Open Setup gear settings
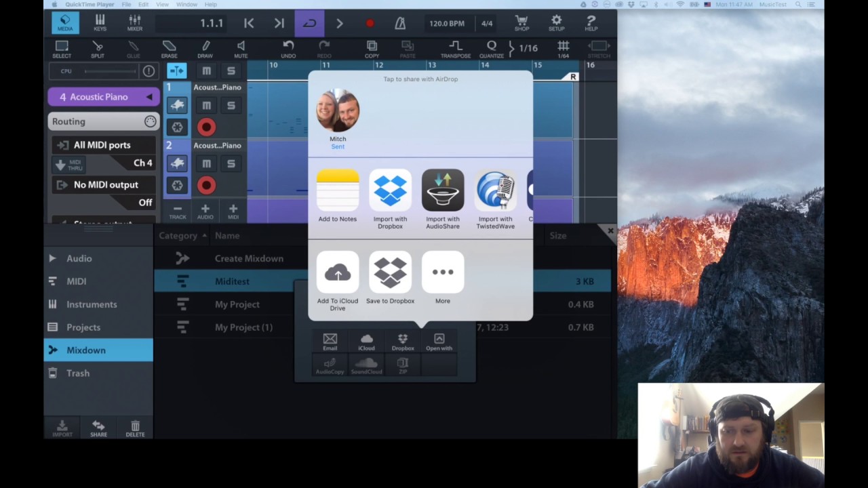Screen dimensions: 868x488 point(556,23)
